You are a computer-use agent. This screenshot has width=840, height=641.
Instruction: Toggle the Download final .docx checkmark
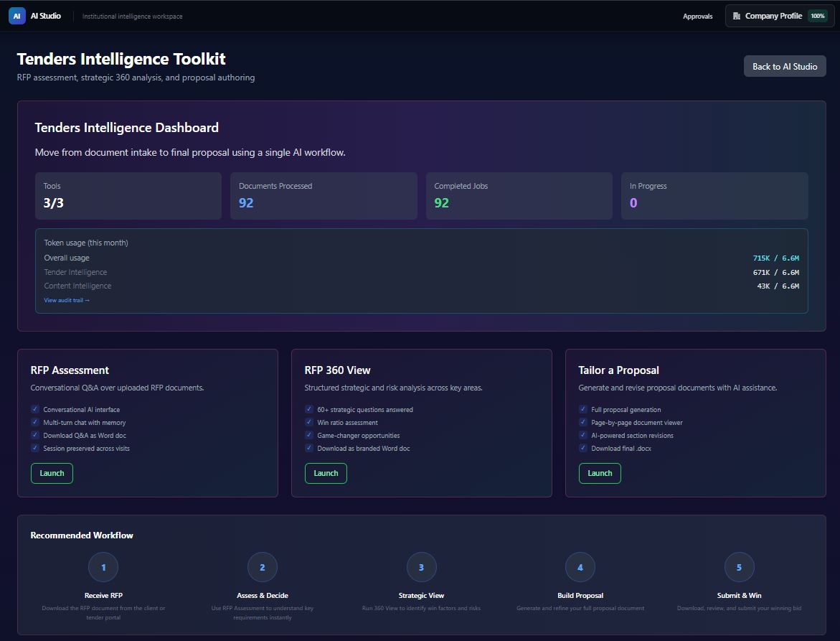[x=583, y=447]
